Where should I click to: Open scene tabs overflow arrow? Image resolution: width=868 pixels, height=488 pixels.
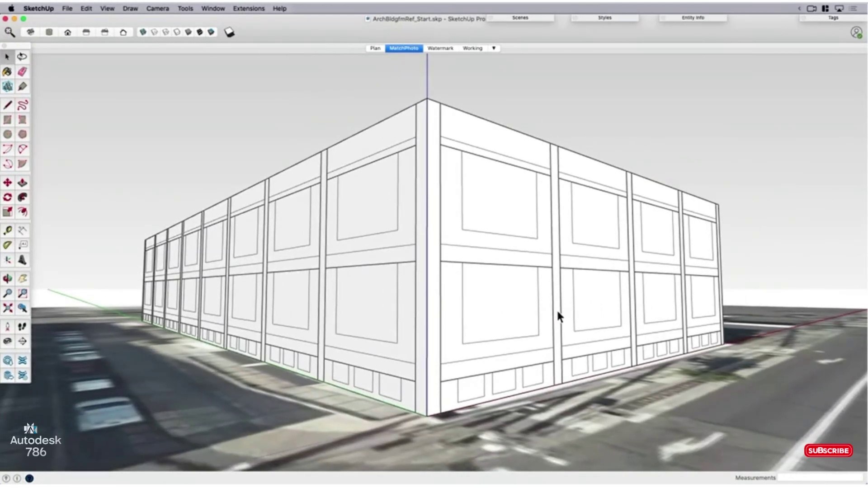(494, 48)
